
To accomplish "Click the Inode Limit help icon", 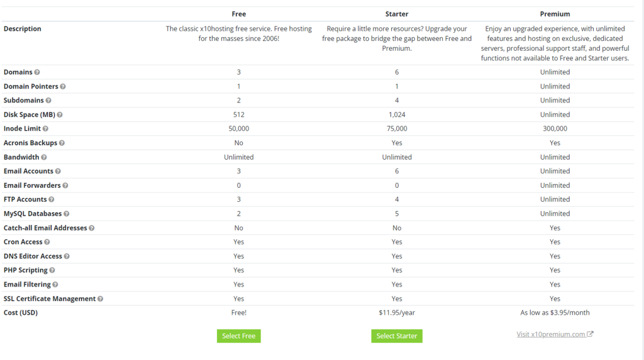I will [45, 129].
